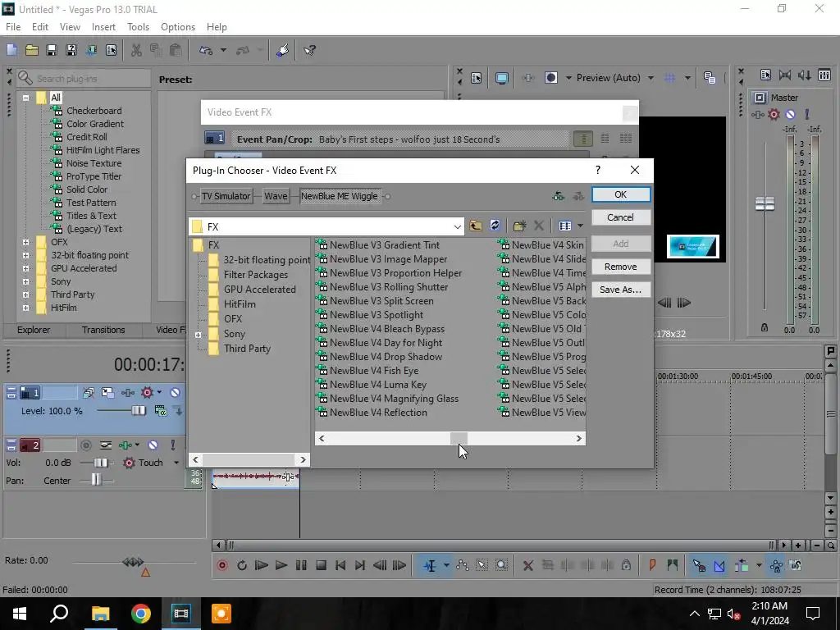Click the Undo arrow icon
The height and width of the screenshot is (630, 840).
point(206,50)
